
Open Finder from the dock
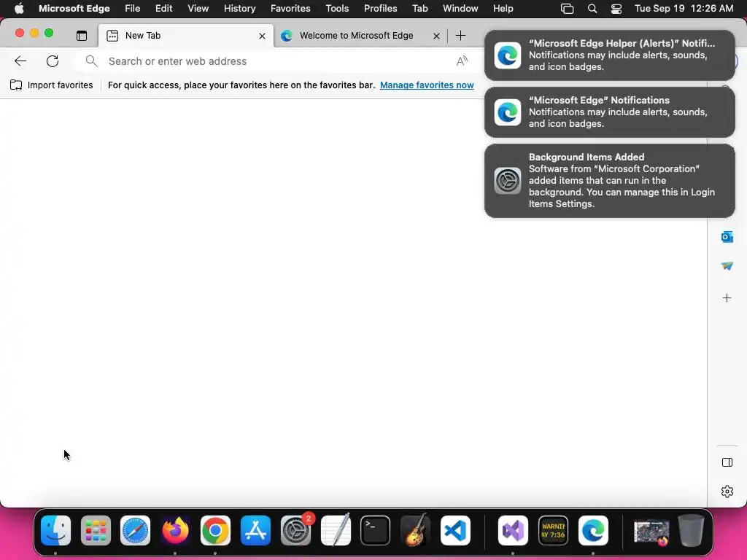click(55, 531)
